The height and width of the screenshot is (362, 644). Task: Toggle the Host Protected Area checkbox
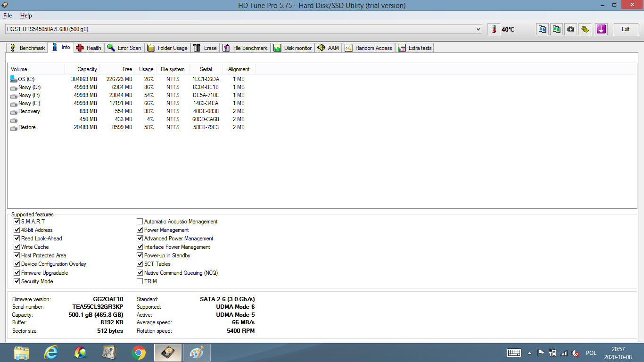[x=17, y=255]
